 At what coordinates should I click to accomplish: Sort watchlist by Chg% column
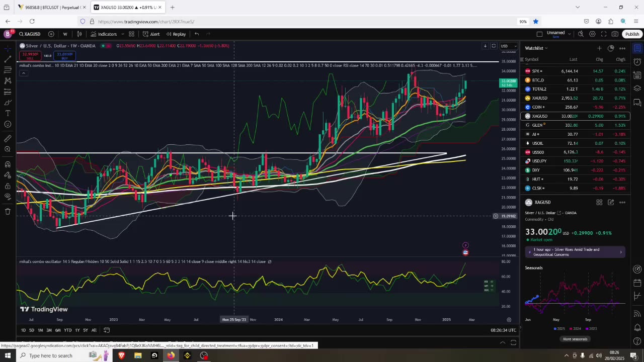621,59
